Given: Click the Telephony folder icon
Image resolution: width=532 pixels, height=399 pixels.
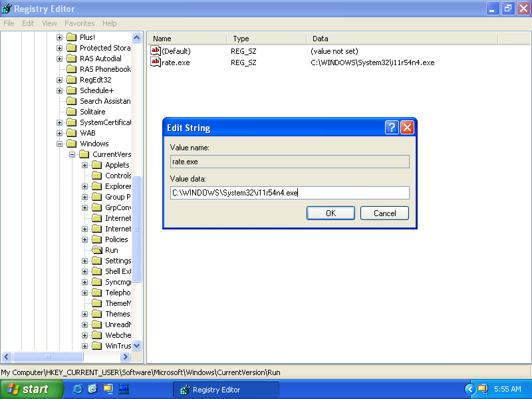Looking at the screenshot, I should (97, 293).
